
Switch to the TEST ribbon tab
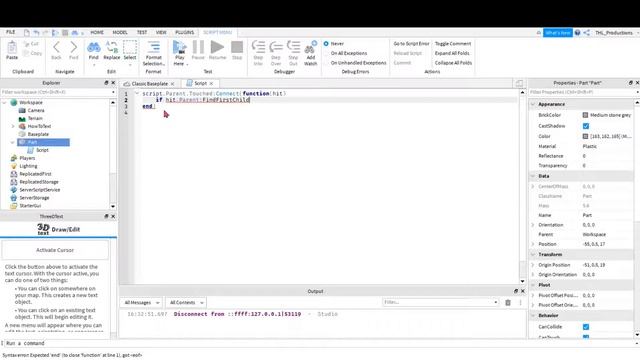click(142, 32)
